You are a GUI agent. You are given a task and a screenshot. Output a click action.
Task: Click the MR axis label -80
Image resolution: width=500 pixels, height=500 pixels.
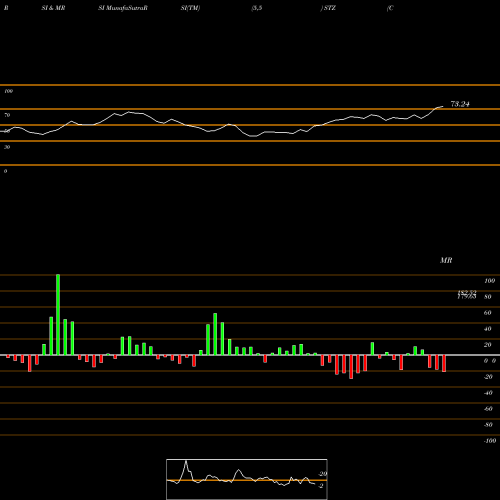pyautogui.click(x=488, y=425)
